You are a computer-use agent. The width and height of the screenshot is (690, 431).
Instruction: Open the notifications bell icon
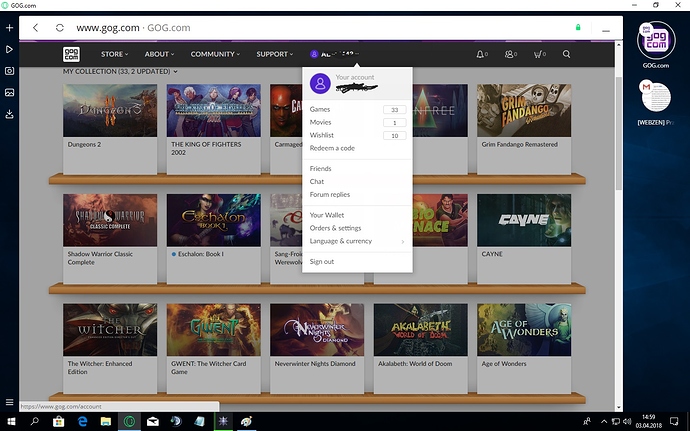tap(481, 54)
